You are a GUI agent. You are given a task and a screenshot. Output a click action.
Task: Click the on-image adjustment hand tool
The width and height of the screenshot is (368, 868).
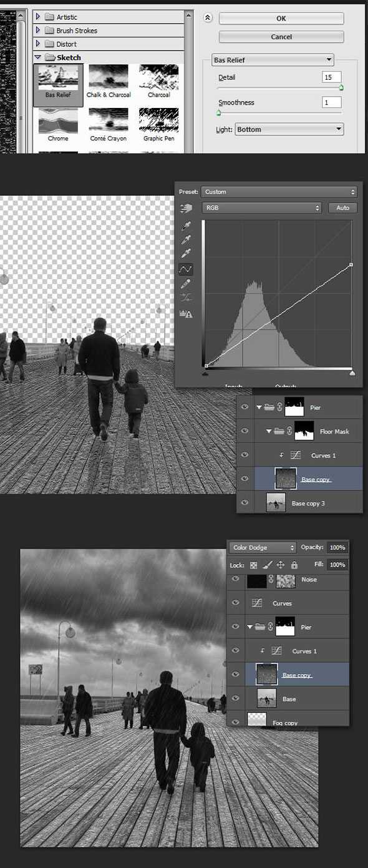[185, 208]
